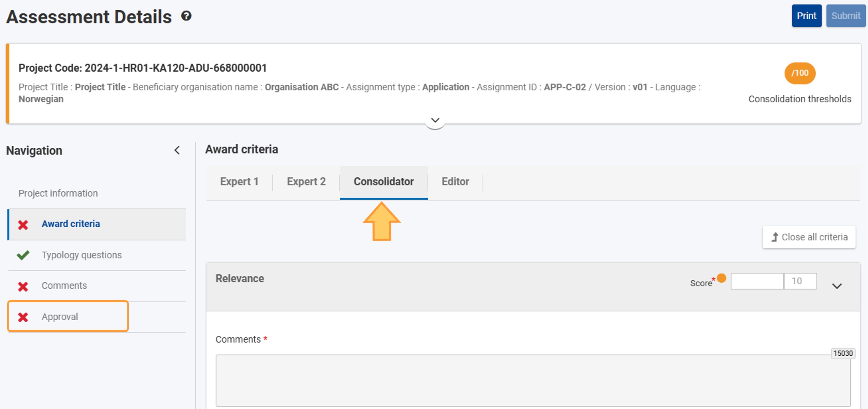The image size is (868, 409).
Task: Switch to the Expert 2 tab
Action: pyautogui.click(x=306, y=181)
